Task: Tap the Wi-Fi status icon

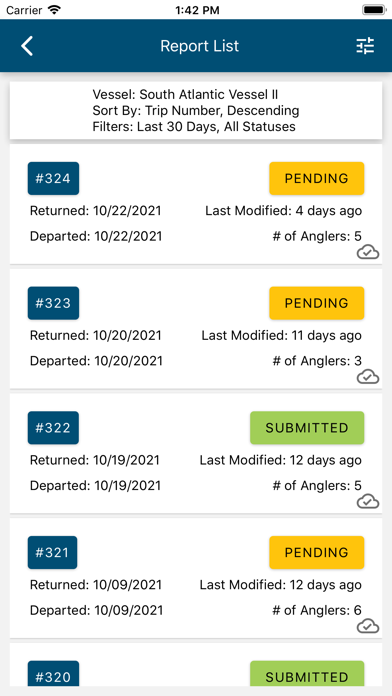Action: coord(54,10)
